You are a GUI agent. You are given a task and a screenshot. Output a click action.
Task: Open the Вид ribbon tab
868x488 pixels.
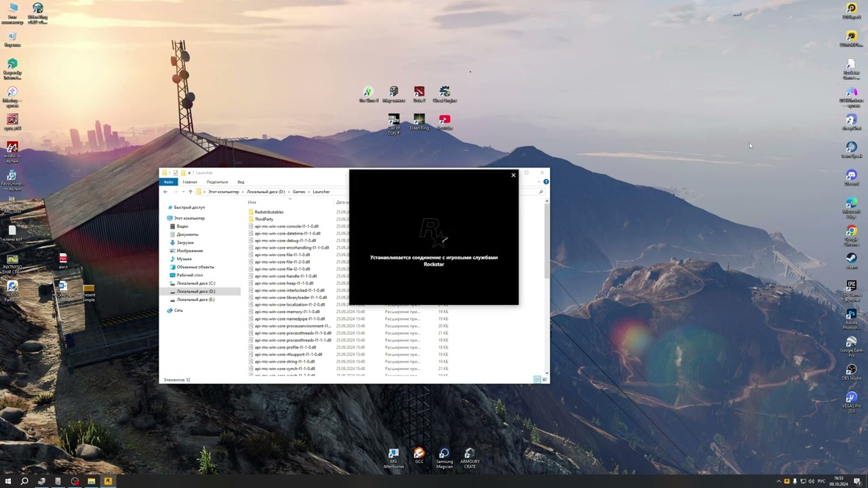(241, 182)
